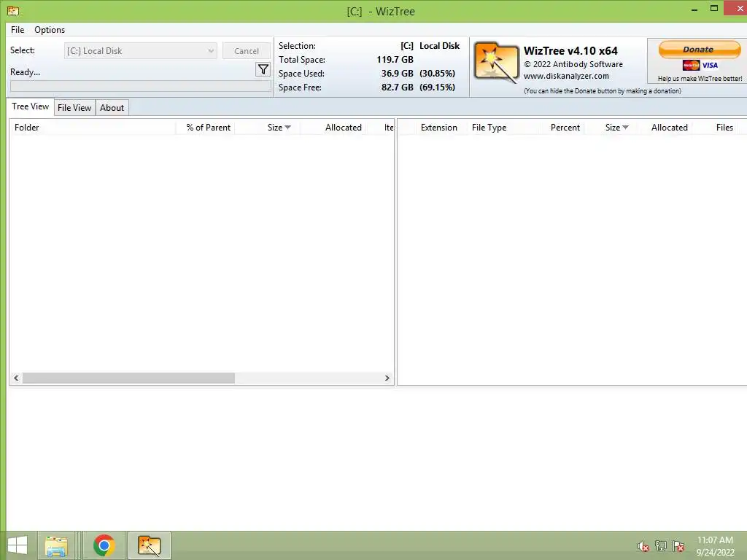Switch to the File View tab
747x560 pixels.
74,108
